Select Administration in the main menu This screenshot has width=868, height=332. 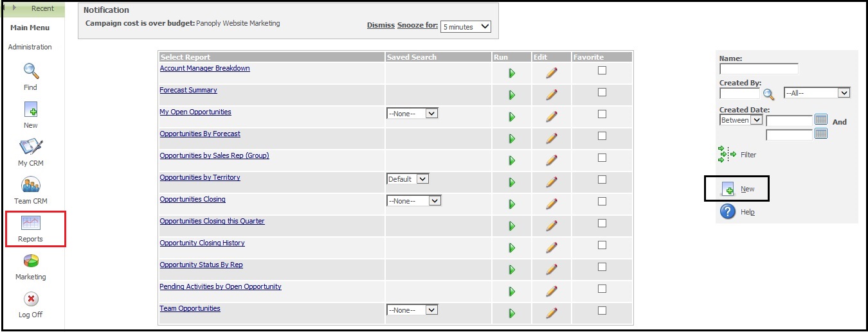point(30,47)
